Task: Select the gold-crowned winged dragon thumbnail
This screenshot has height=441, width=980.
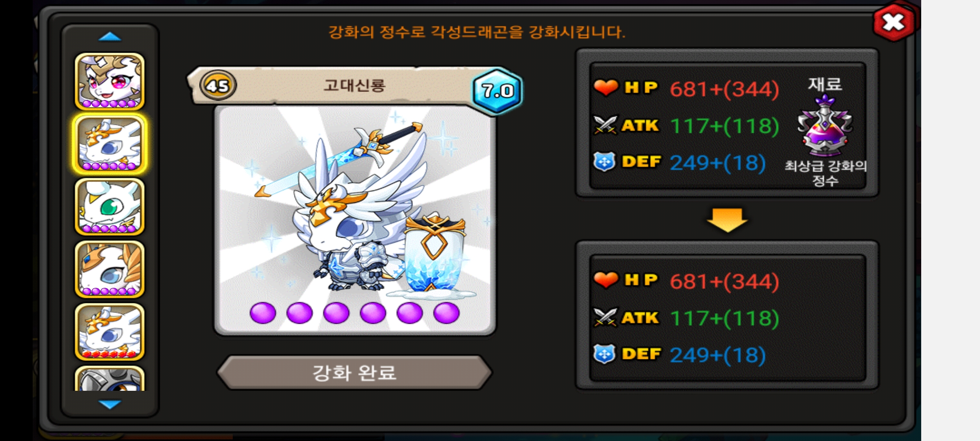Action: click(109, 269)
